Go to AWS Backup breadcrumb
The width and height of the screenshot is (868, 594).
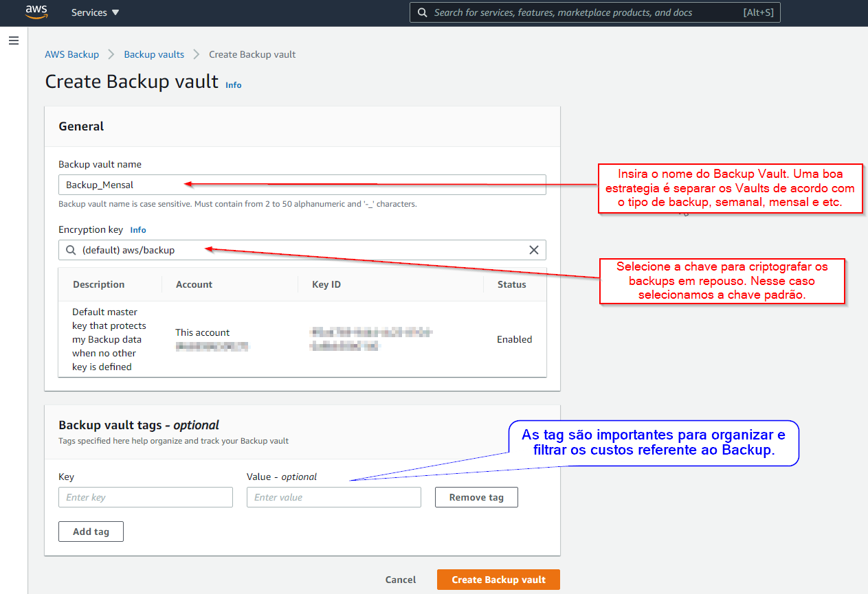[x=72, y=54]
